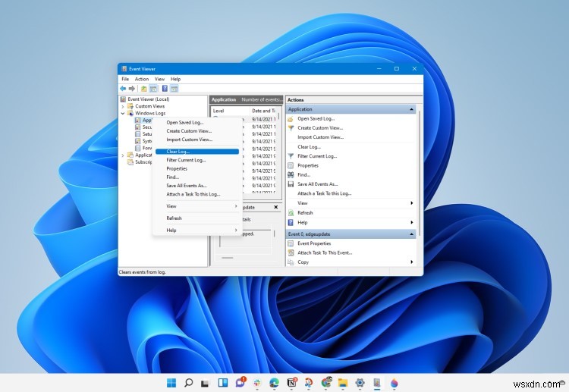Click the blue Help toolbar icon
This screenshot has width=569, height=392.
coord(165,89)
